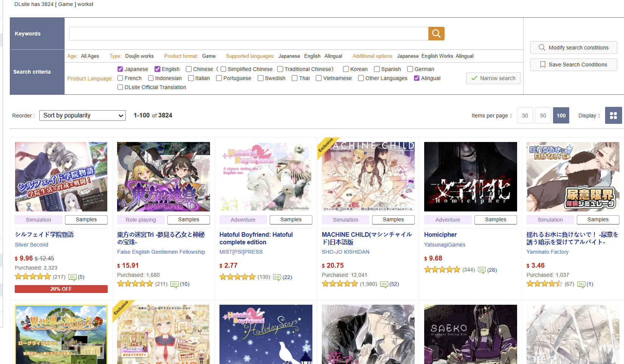Enable the French language checkbox
The width and height of the screenshot is (624, 364).
[x=120, y=78]
